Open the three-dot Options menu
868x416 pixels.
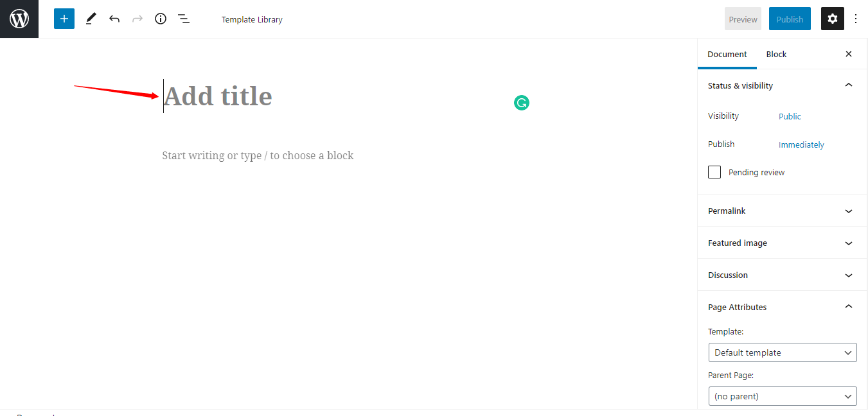pos(856,19)
